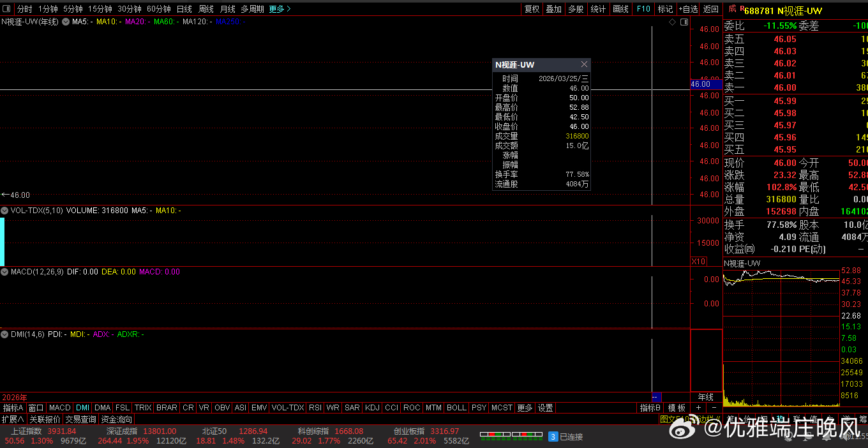
Task: Click the 已连接 connection status
Action: [571, 437]
